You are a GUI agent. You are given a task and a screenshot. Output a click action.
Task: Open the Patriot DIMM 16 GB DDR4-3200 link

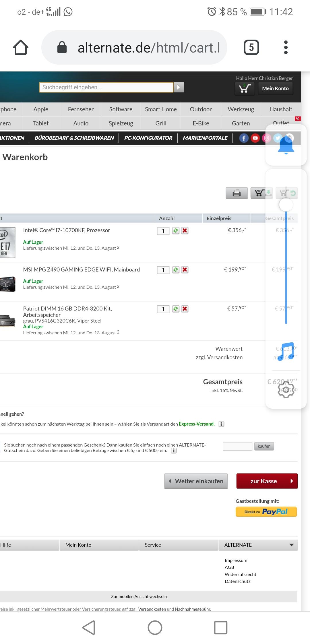click(67, 312)
